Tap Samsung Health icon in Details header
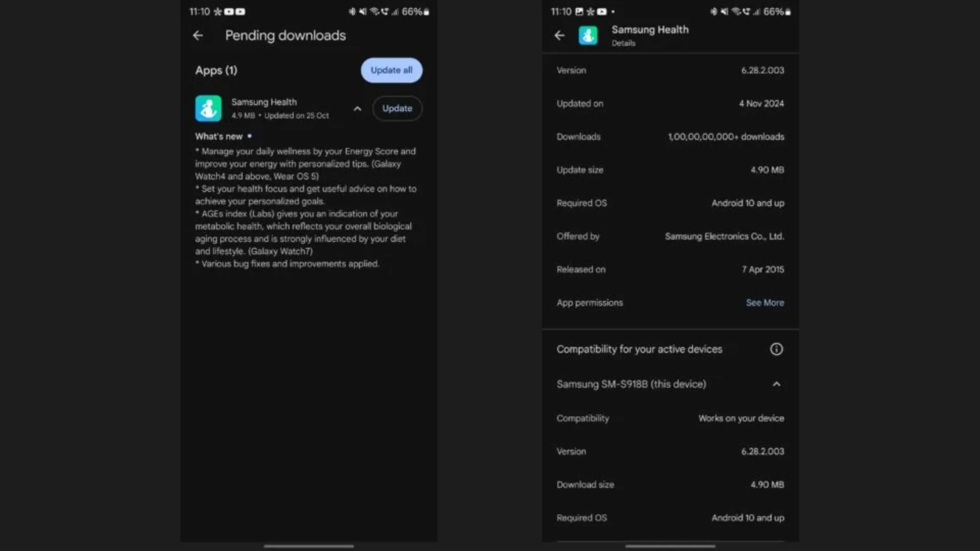Image resolution: width=980 pixels, height=551 pixels. point(588,36)
